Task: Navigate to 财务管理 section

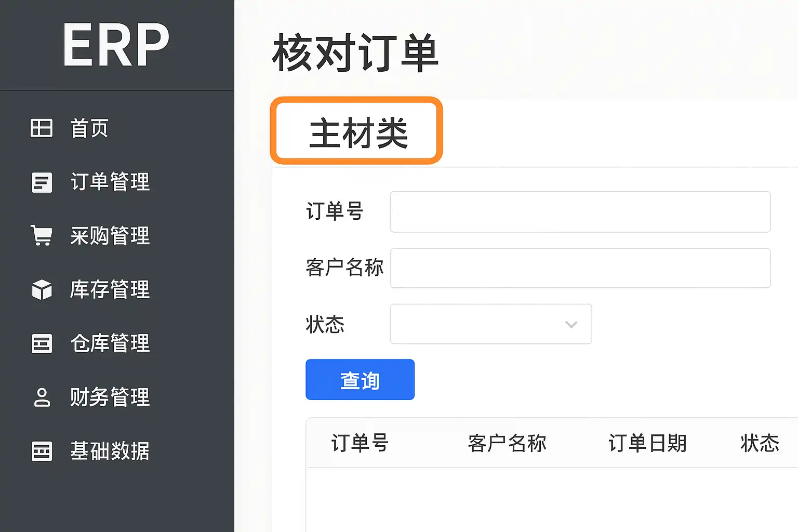Action: (x=110, y=397)
